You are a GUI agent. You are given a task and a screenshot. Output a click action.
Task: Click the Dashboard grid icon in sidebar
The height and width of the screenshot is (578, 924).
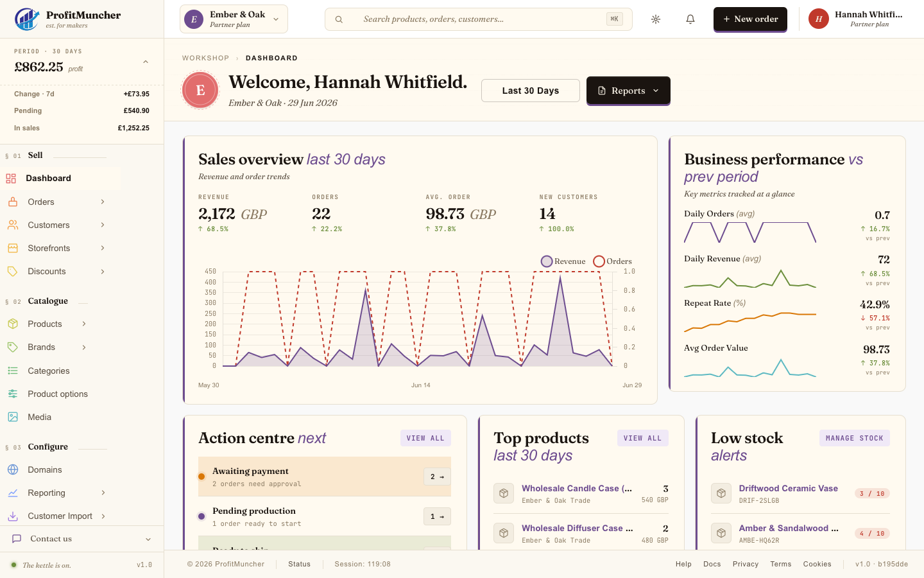click(x=11, y=179)
